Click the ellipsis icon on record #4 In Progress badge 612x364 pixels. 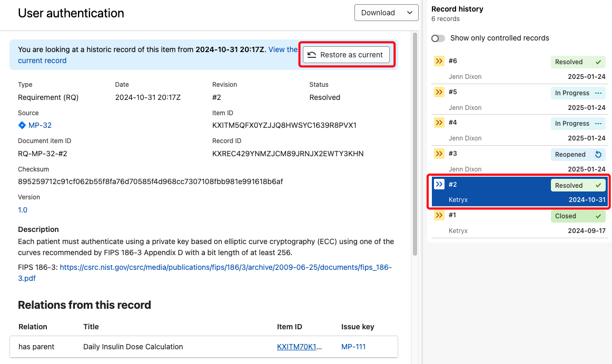598,124
